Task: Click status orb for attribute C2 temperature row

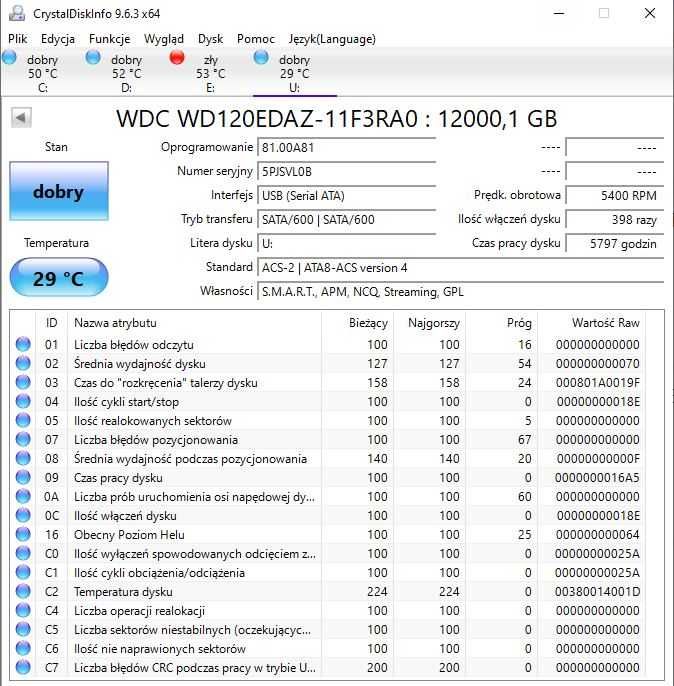Action: click(23, 592)
